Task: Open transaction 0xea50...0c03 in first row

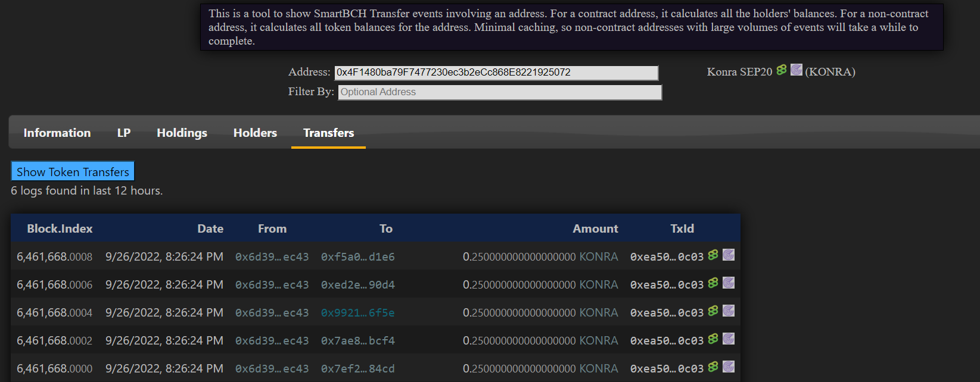Action: 667,256
